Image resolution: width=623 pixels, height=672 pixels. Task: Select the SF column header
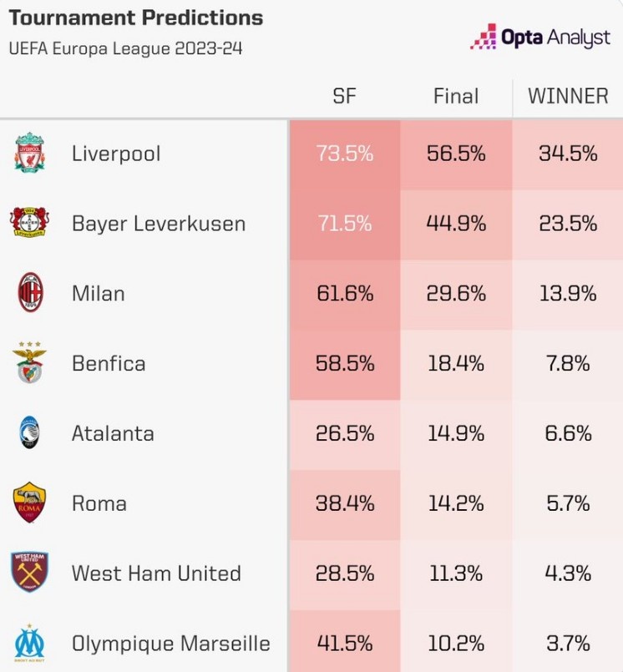pyautogui.click(x=344, y=96)
